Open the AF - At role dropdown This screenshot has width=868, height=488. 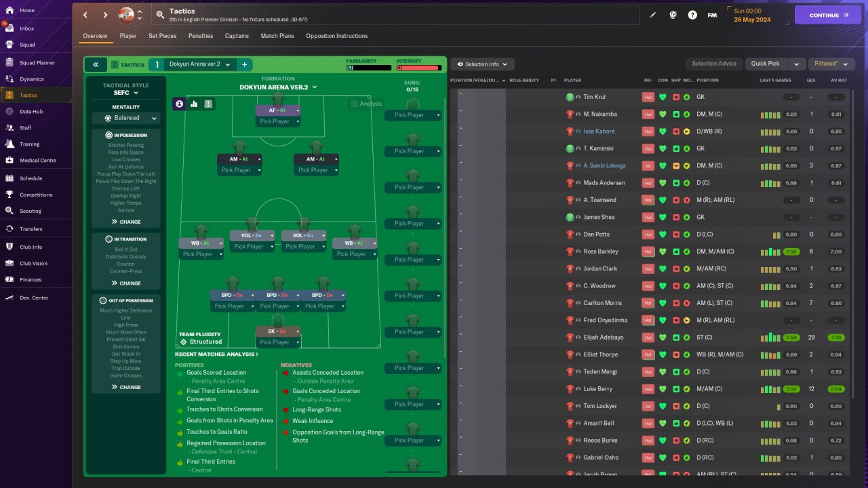pyautogui.click(x=278, y=110)
